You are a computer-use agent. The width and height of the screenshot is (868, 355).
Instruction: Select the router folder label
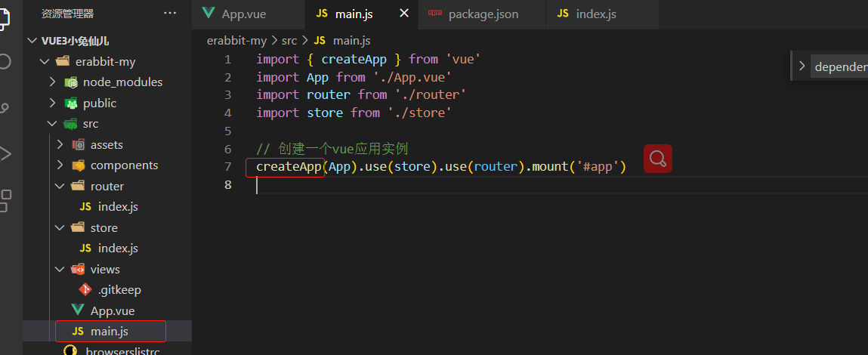coord(107,187)
